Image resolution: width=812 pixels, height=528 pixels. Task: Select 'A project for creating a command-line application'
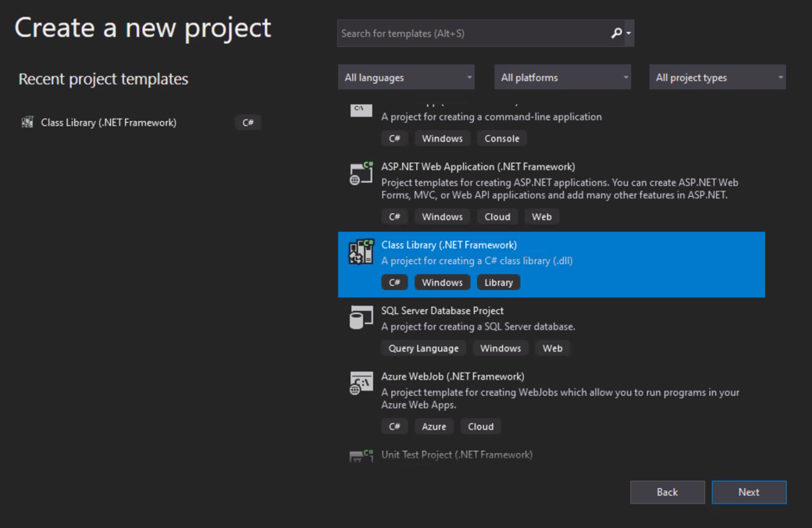point(491,117)
